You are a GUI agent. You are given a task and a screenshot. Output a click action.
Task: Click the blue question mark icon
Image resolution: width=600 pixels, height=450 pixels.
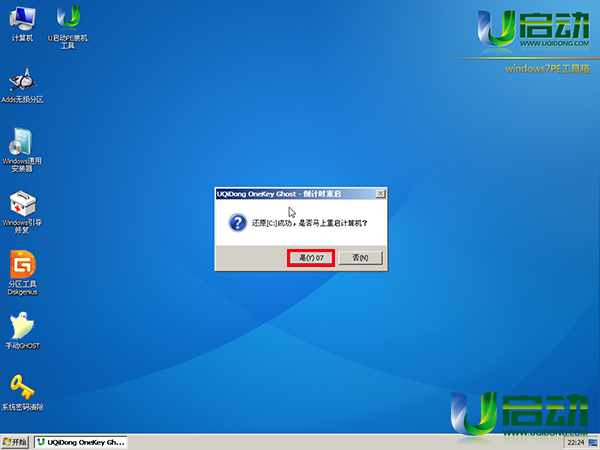pos(238,223)
